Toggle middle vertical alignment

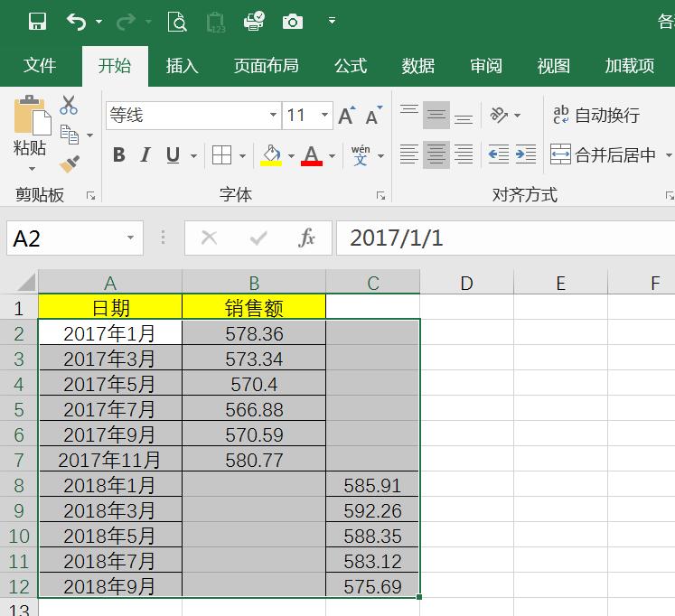(x=436, y=115)
